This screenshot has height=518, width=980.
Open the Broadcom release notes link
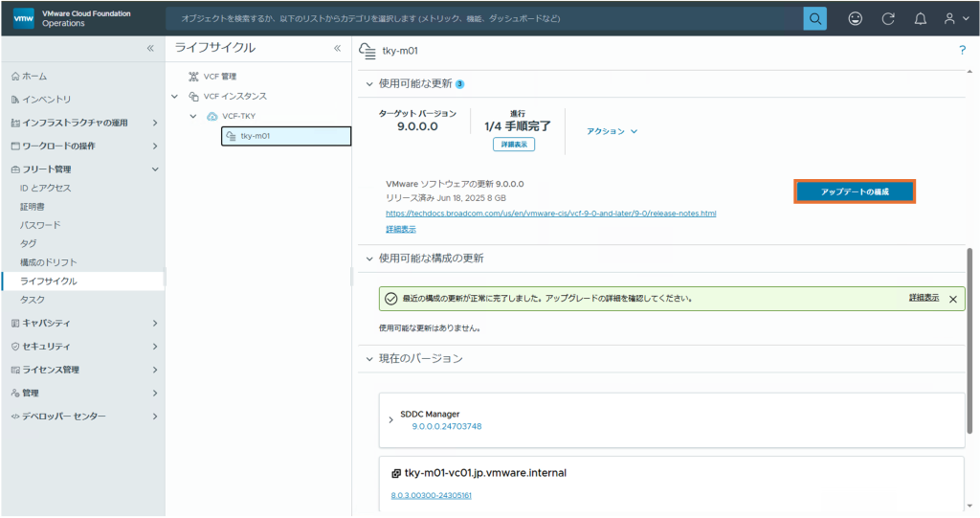coord(550,214)
